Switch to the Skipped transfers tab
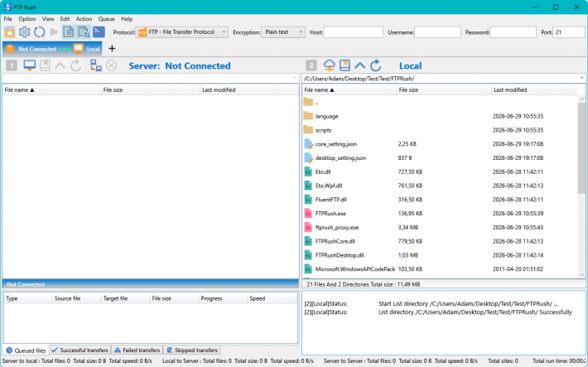This screenshot has width=588, height=367. pyautogui.click(x=192, y=350)
